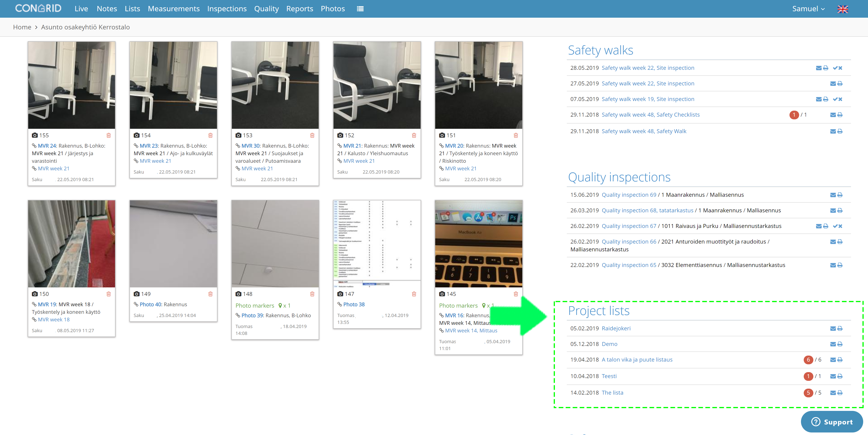Mark 28.05.2019 safety walk as checked
868x435 pixels.
[x=835, y=68]
